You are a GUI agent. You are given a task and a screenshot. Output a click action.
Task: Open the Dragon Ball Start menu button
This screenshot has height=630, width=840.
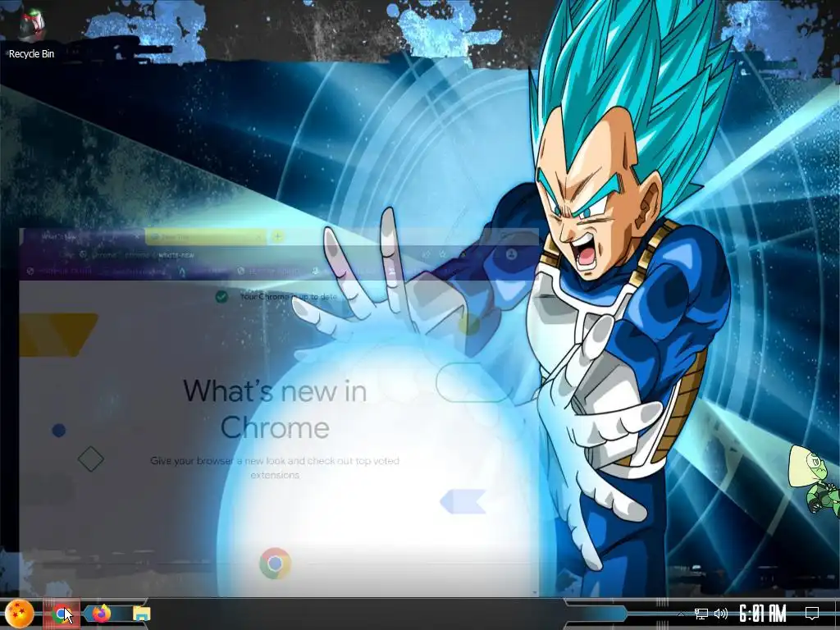pyautogui.click(x=19, y=614)
